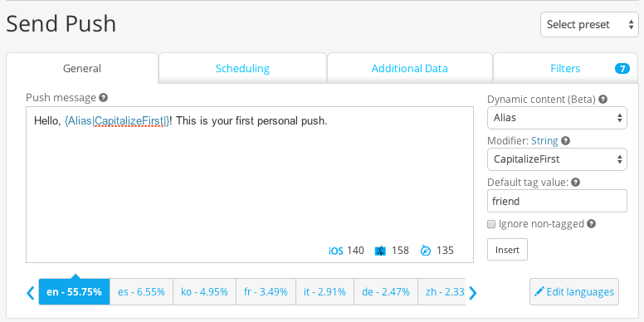The image size is (644, 322).
Task: Click the Edit languages button
Action: pyautogui.click(x=574, y=292)
